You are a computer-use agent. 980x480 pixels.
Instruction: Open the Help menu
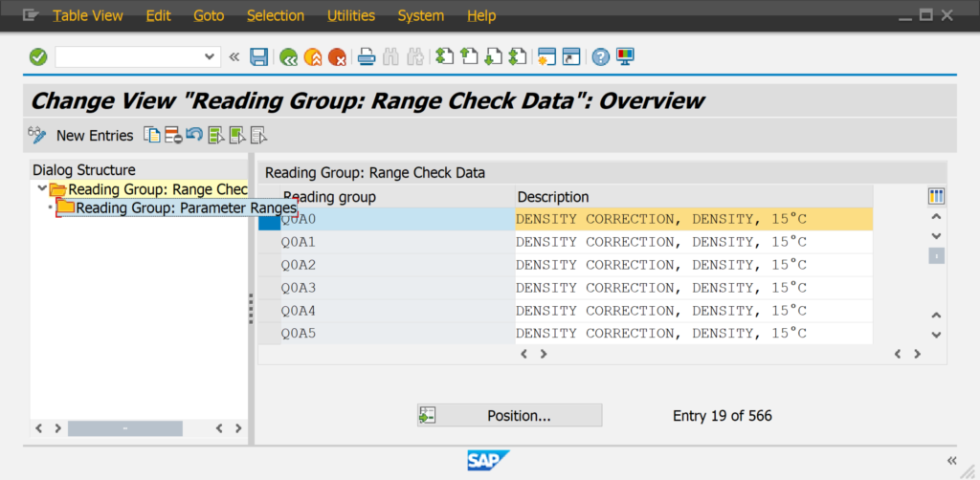[481, 15]
